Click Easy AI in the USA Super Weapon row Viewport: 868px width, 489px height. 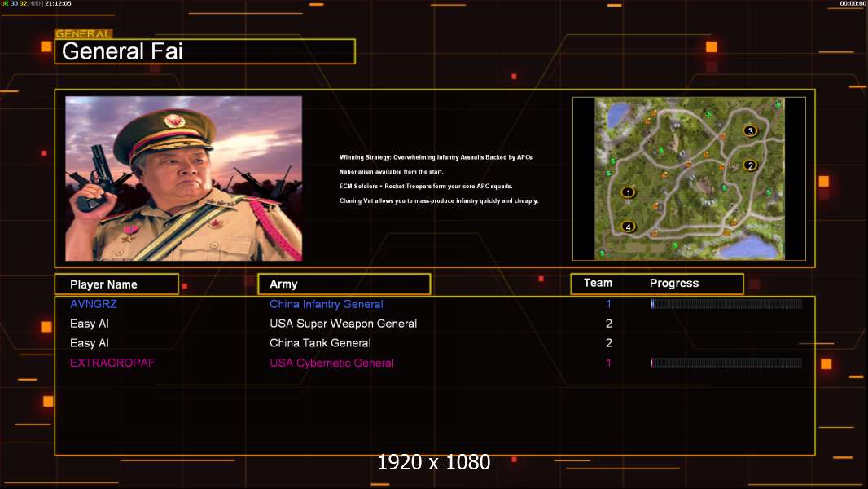(x=89, y=324)
